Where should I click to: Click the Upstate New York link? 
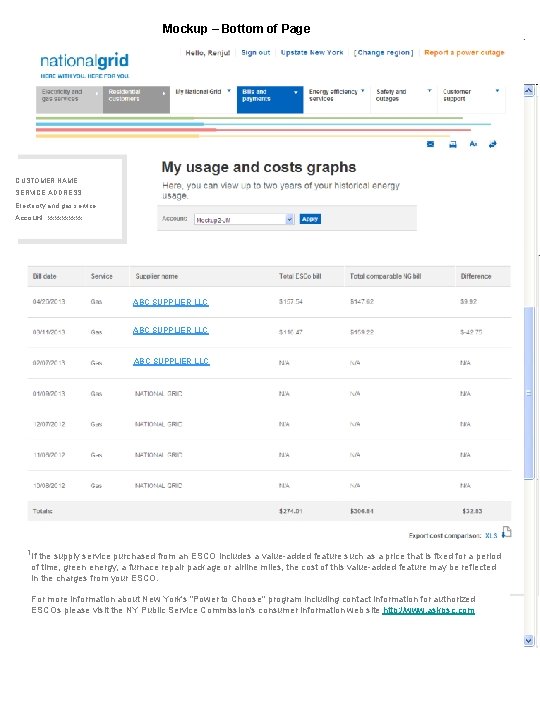click(312, 52)
